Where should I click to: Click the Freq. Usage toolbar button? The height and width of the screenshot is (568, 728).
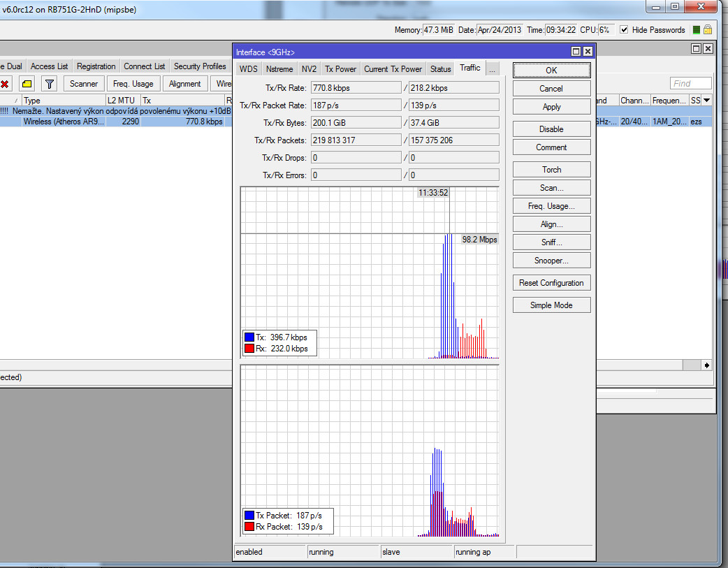click(133, 84)
